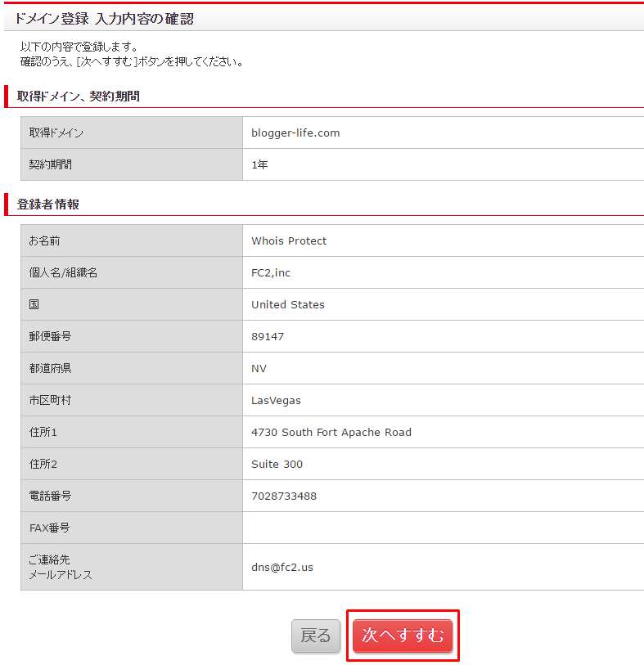This screenshot has width=644, height=665.
Task: Click the 登録者情報 section heading
Action: click(x=48, y=204)
